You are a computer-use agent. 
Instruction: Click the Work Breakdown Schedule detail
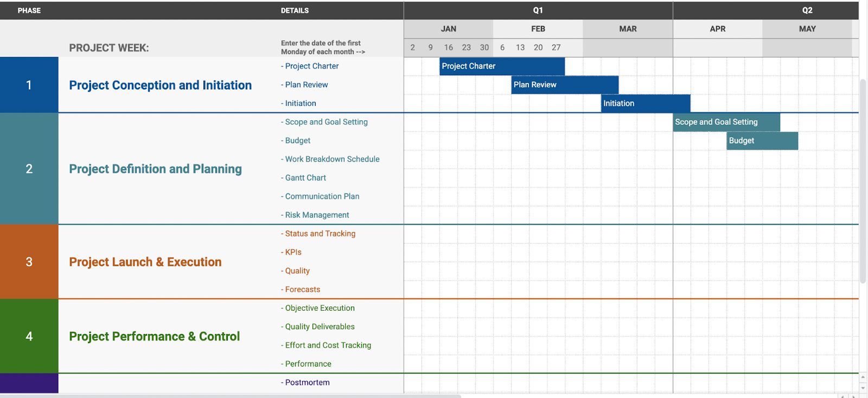[332, 159]
